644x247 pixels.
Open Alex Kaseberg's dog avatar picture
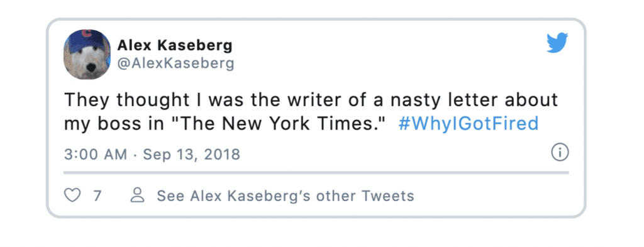pos(87,54)
